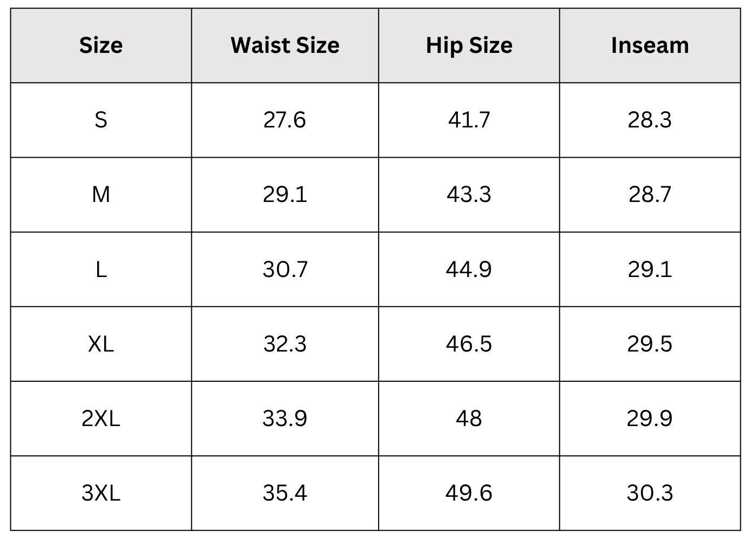Click the hip value 44.9

click(469, 269)
